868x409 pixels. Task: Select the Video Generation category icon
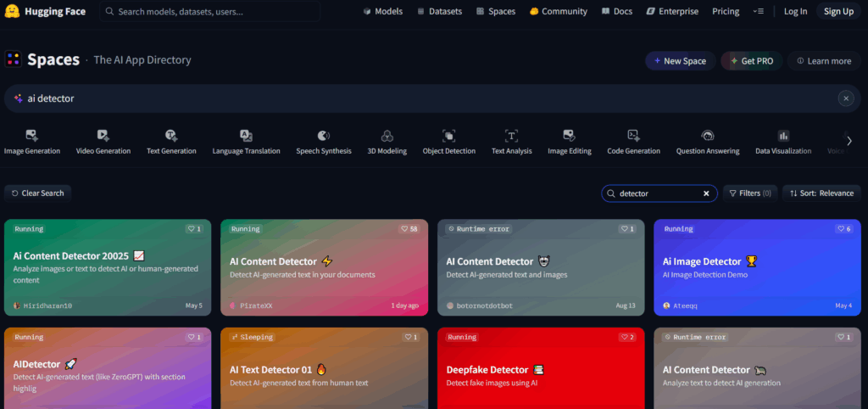(x=103, y=136)
